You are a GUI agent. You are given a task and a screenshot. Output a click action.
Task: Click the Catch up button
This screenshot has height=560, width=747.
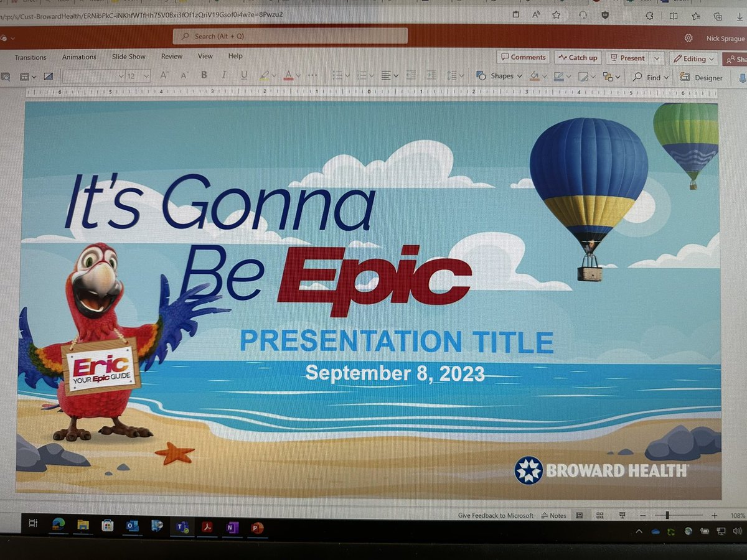[578, 57]
